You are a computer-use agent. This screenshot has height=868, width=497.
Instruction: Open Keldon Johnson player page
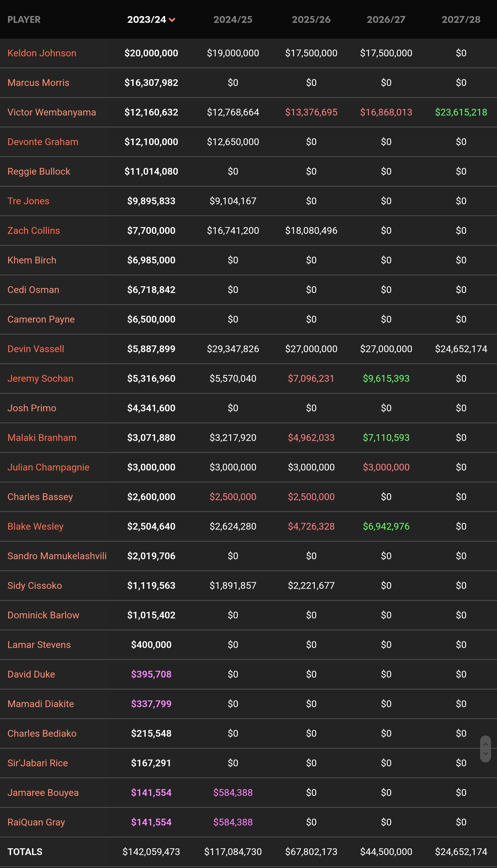click(42, 53)
